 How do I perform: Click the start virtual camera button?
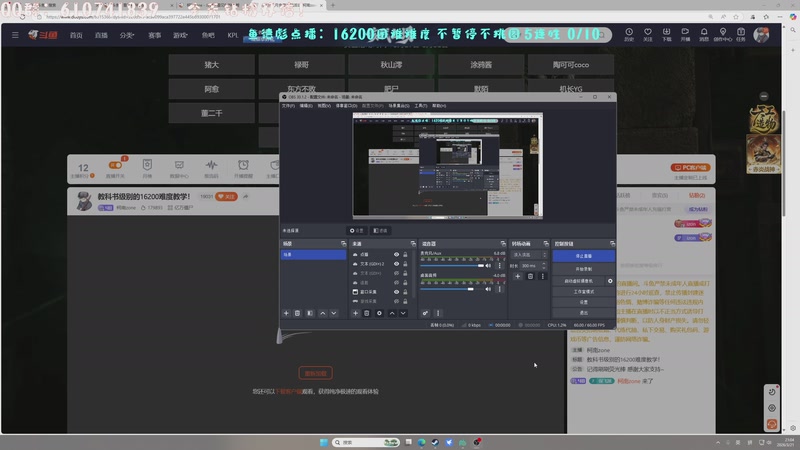point(579,281)
